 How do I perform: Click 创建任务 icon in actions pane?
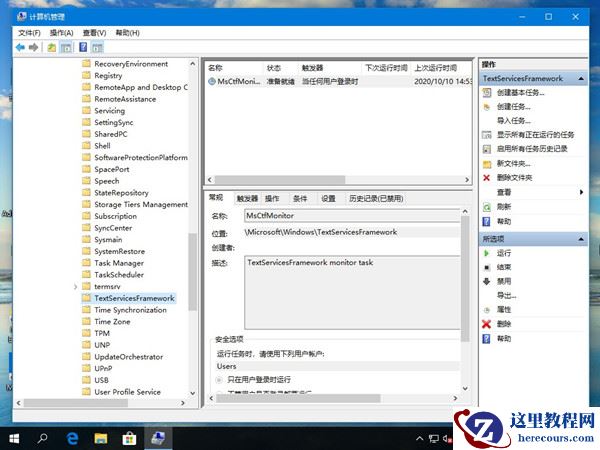487,107
